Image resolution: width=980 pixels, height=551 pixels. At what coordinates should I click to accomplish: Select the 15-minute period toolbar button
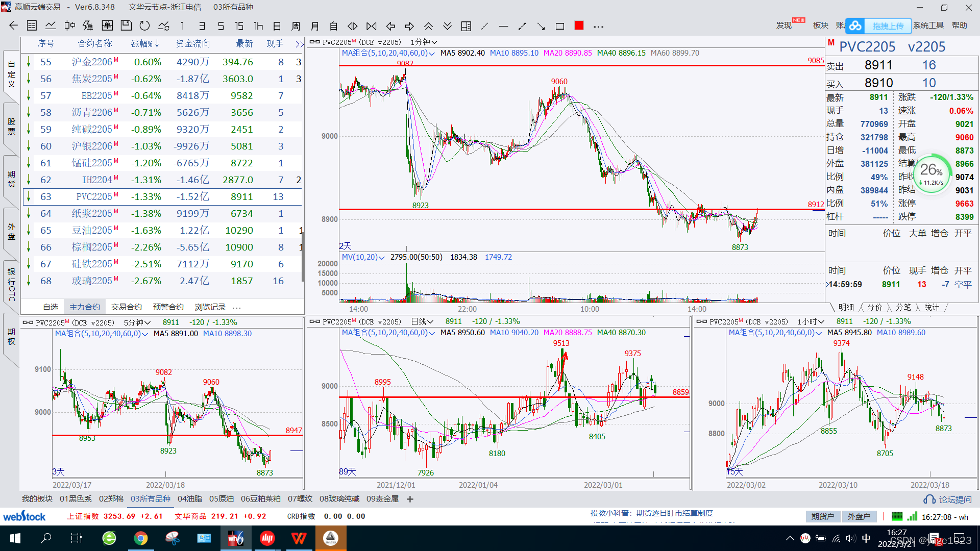[x=239, y=26]
